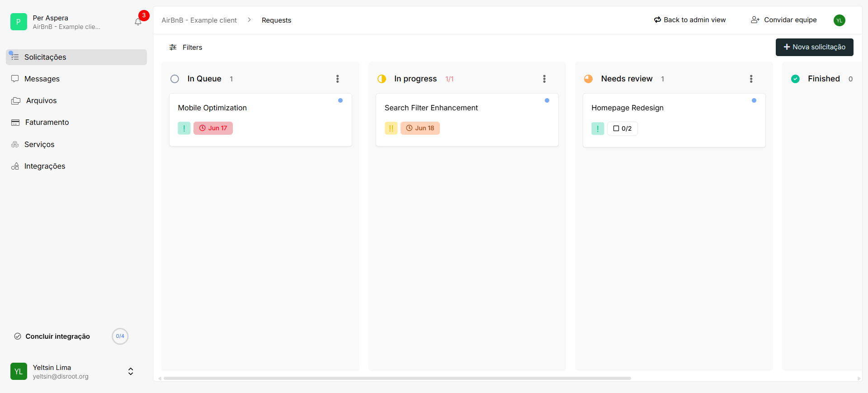The height and width of the screenshot is (393, 868).
Task: Open the In Queue column options menu
Action: (337, 79)
